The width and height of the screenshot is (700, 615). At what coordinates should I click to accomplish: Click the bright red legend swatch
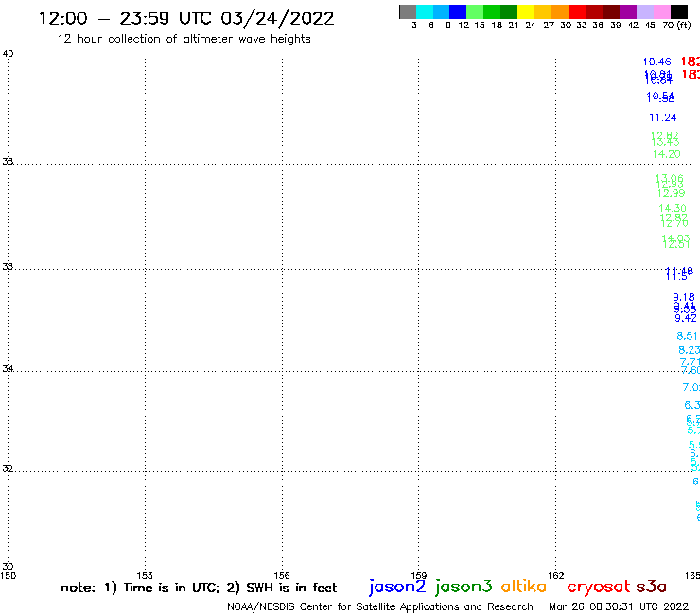pos(577,11)
